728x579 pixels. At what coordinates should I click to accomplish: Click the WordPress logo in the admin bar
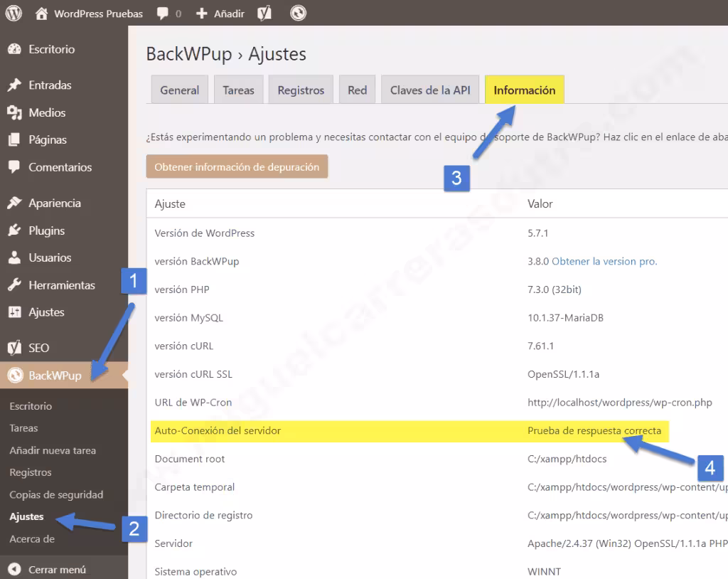14,13
